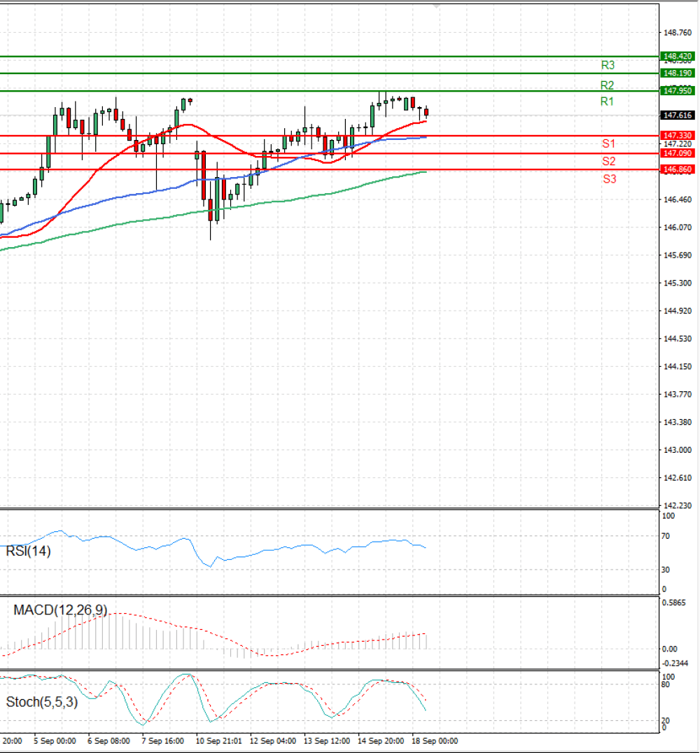
Task: Click the 142.230 price scale value
Action: [678, 505]
